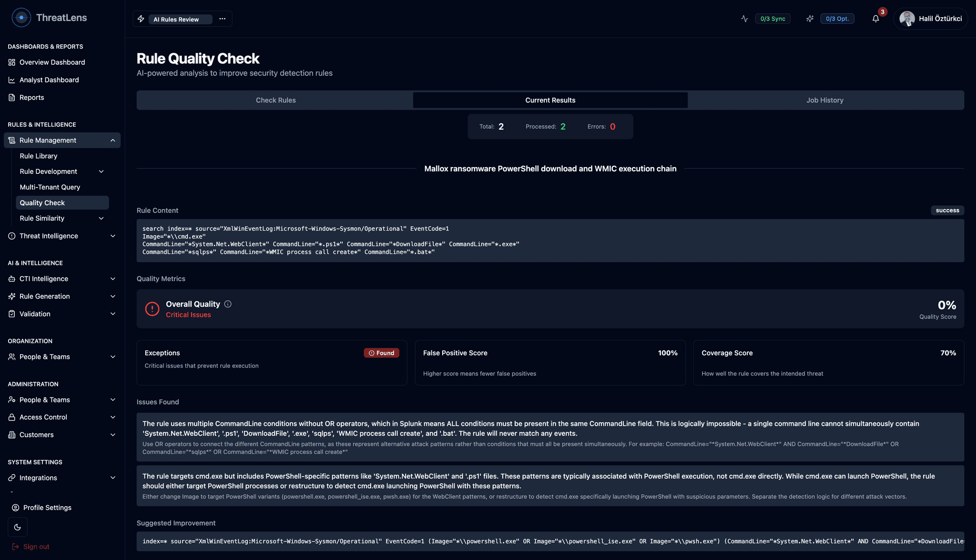This screenshot has width=976, height=560.
Task: Click the AI Rules Review button
Action: pos(180,19)
